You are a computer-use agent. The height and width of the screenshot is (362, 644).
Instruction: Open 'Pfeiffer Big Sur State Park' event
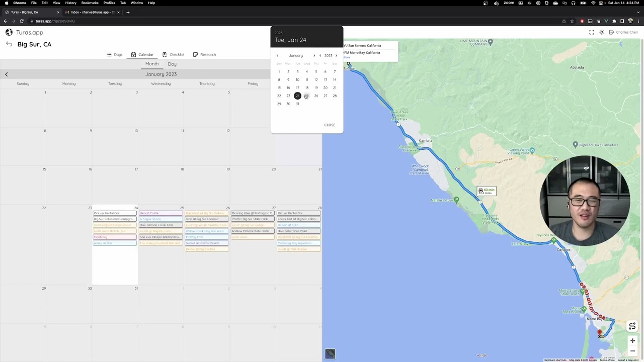pyautogui.click(x=253, y=219)
